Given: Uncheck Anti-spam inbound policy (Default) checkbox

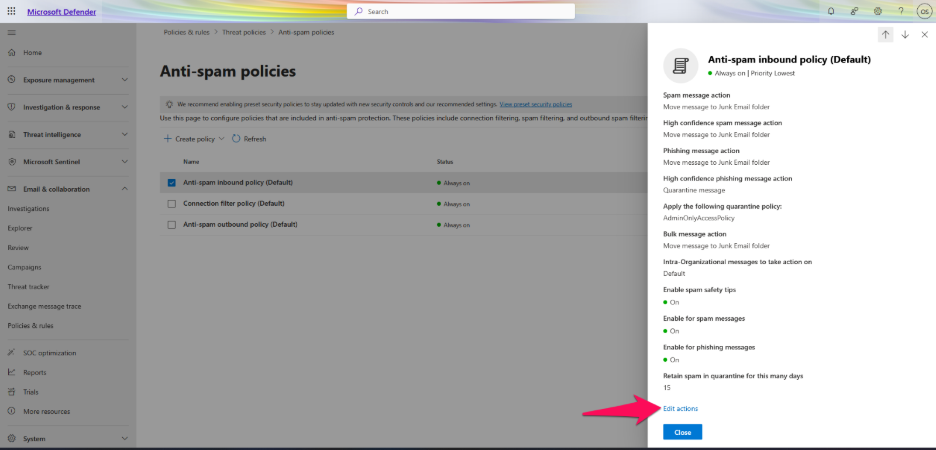Looking at the screenshot, I should coord(172,183).
